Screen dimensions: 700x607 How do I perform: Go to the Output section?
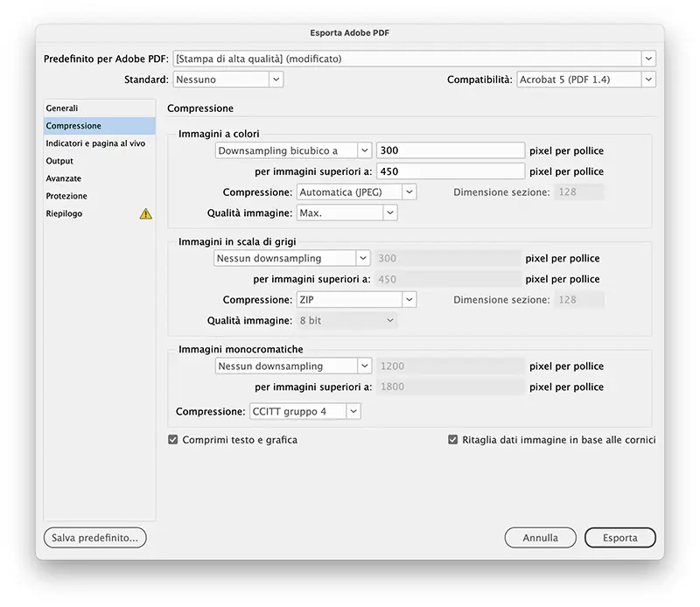[59, 161]
